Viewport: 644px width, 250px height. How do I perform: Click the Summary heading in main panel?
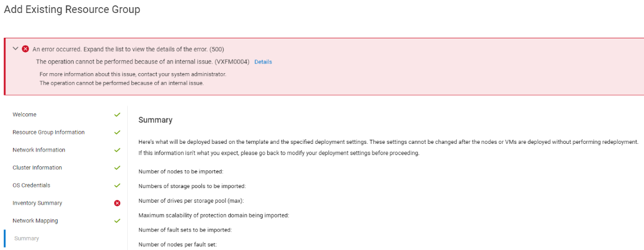tap(155, 120)
